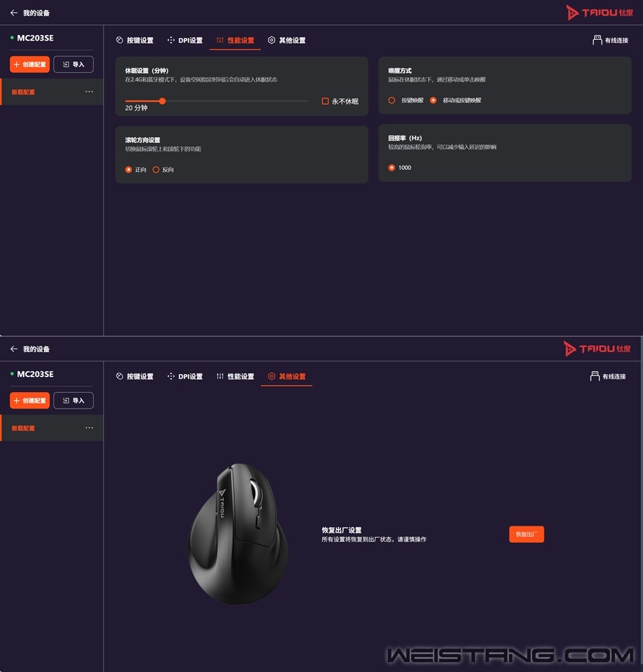Select the 按键唤醒 wake radio button
The width and height of the screenshot is (643, 672).
pos(392,100)
